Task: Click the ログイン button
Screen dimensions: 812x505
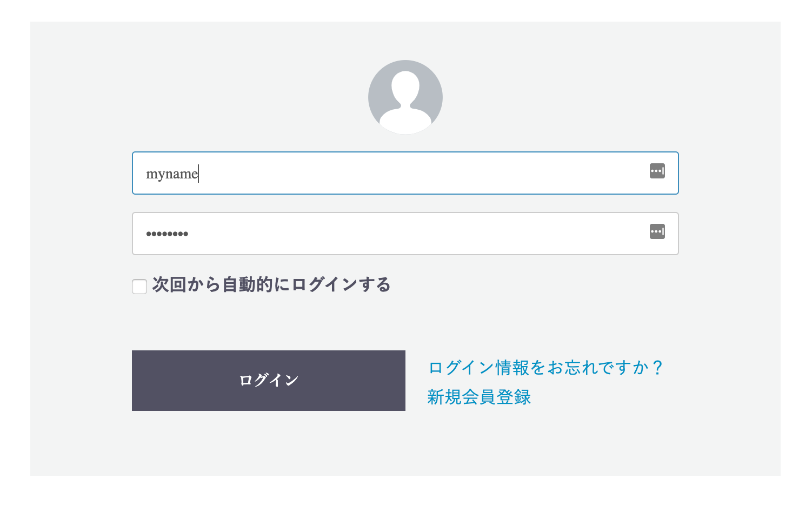Action: pyautogui.click(x=269, y=381)
